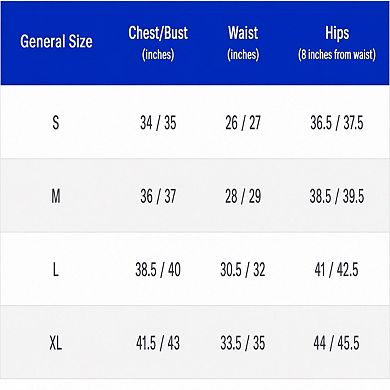Image resolution: width=390 pixels, height=390 pixels.
Task: Select the Hips column header
Action: point(337,43)
